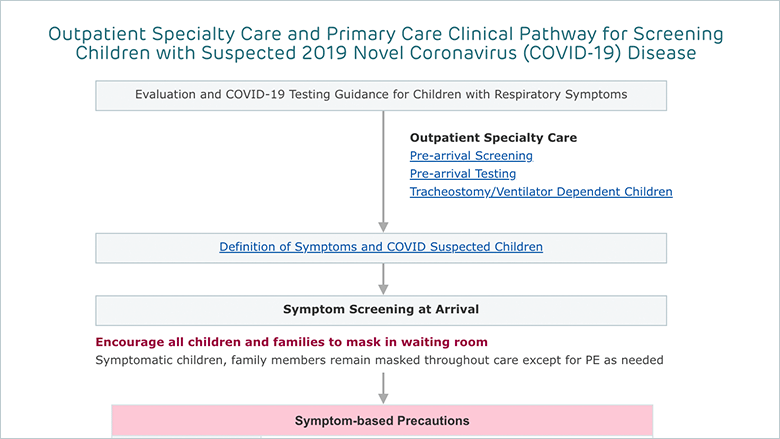Click the long arrow below the Evaluation box
Screen dimensions: 780x439
[x=383, y=172]
